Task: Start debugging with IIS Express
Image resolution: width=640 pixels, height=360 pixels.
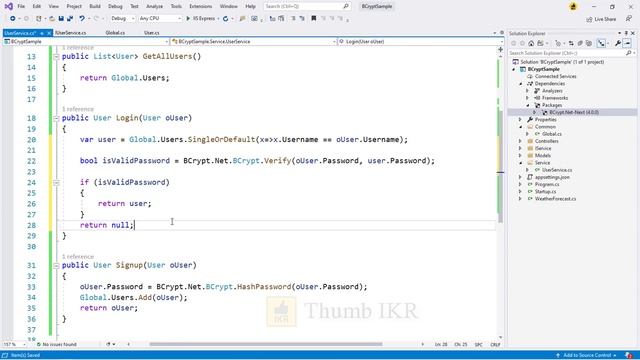Action: click(x=200, y=18)
